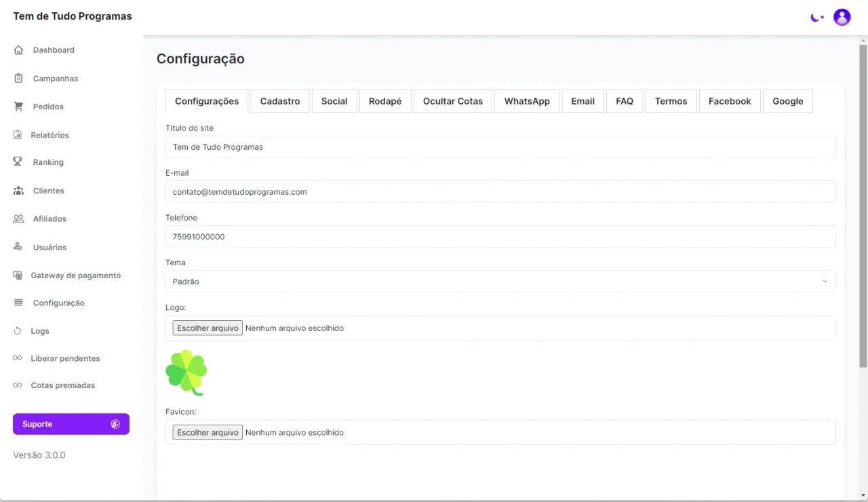Click the Cotas premiadas infinity icon
Screen dimensions: 868x502
point(18,385)
